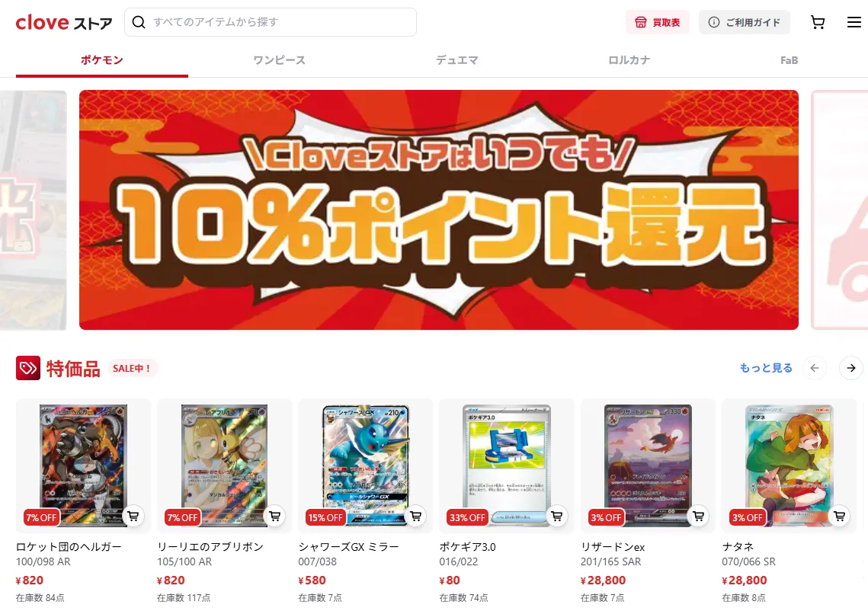The image size is (868, 611).
Task: Click the もっと見る link
Action: pyautogui.click(x=766, y=368)
